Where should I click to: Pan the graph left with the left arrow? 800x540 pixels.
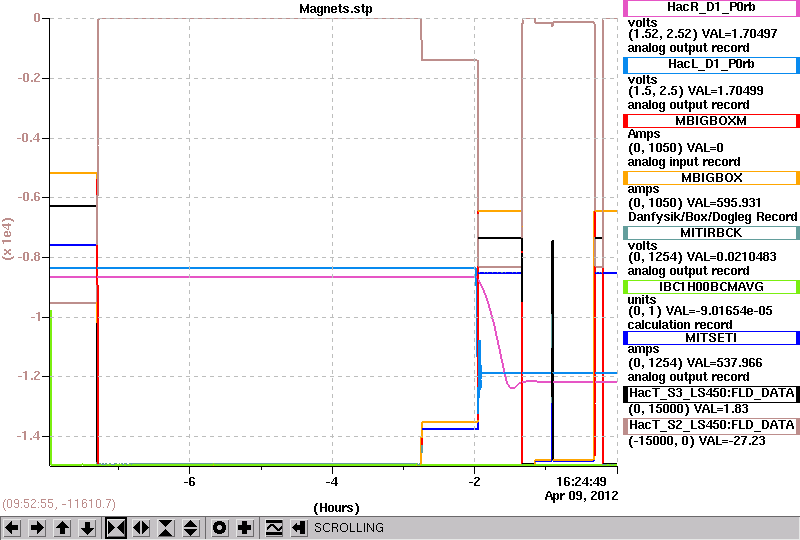pyautogui.click(x=12, y=528)
